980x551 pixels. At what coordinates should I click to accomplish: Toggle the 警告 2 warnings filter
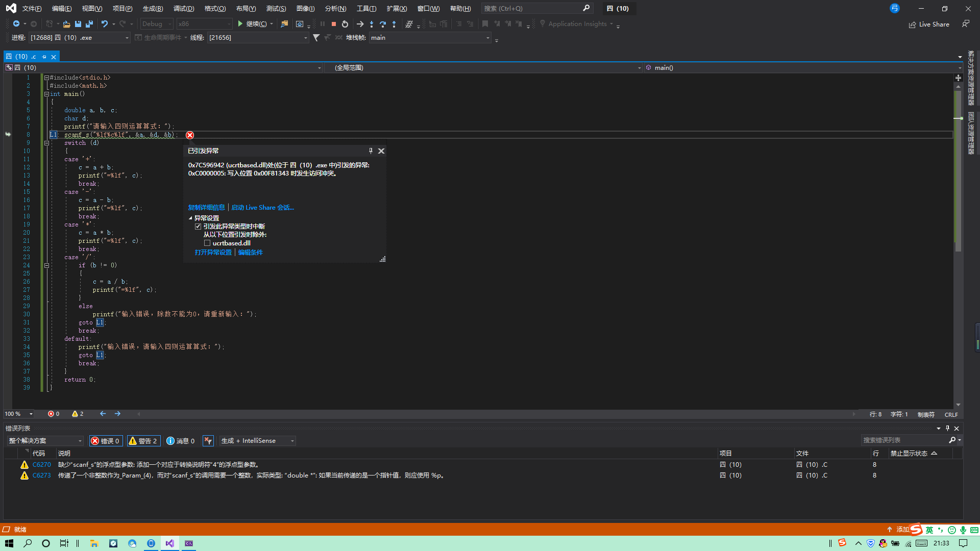(143, 441)
